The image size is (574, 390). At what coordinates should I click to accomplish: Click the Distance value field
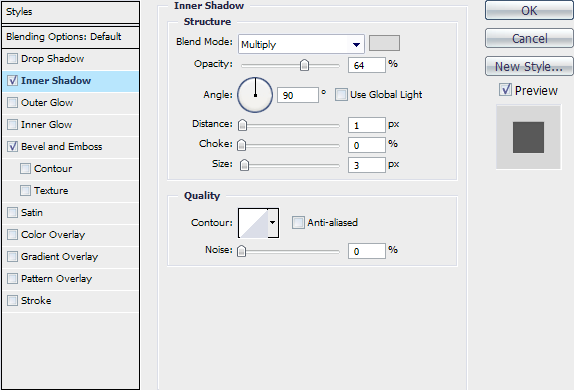point(367,125)
